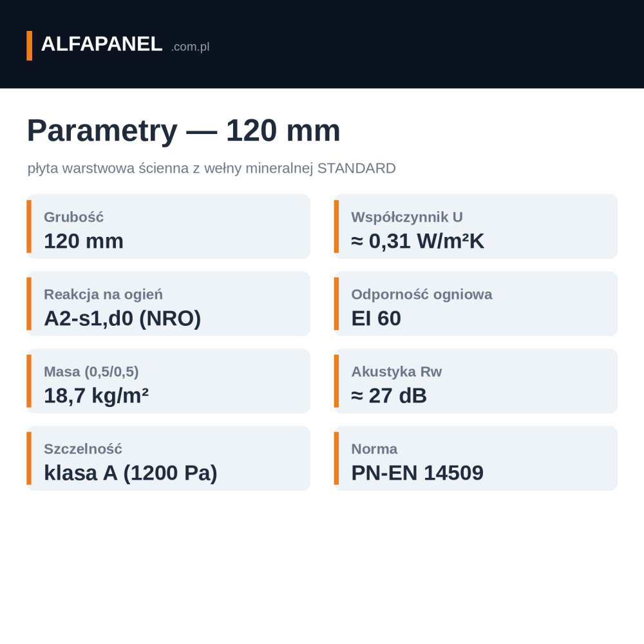Click the .com.pl domain text

point(190,47)
